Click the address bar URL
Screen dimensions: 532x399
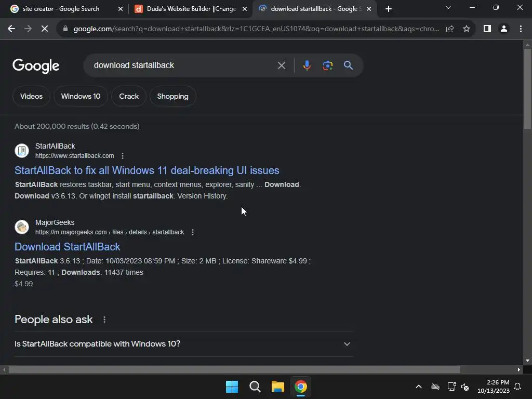coord(256,29)
